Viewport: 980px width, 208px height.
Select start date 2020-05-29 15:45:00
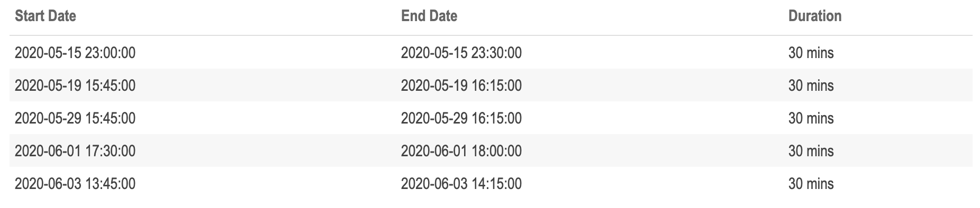75,118
